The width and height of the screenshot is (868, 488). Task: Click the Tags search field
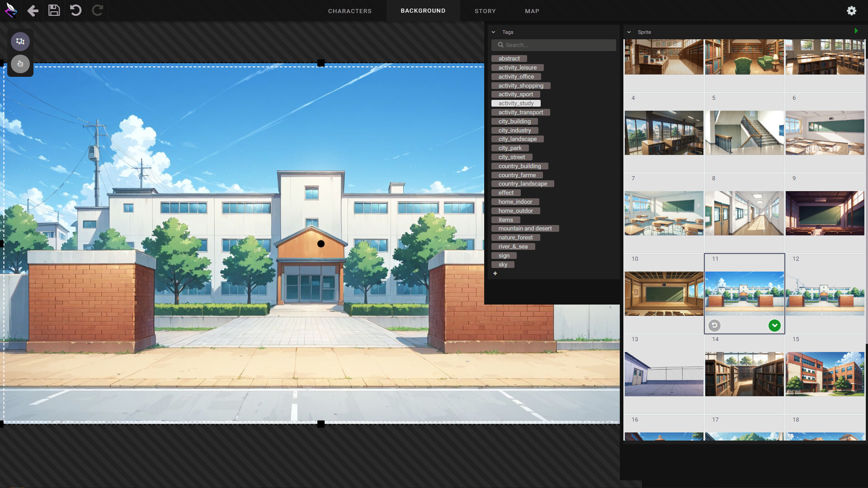coord(553,45)
